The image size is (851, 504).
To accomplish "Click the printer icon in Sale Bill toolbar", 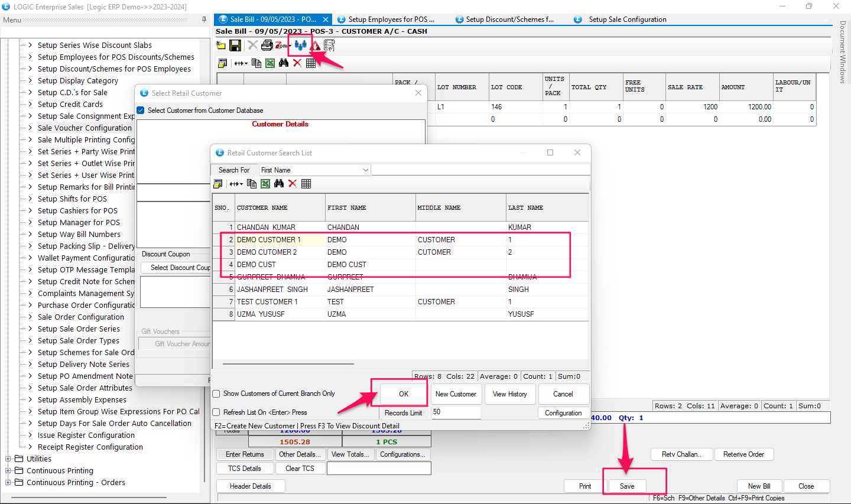I will (x=267, y=45).
